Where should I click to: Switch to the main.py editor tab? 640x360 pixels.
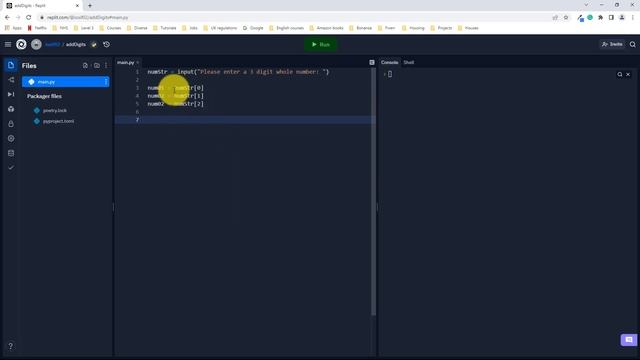pos(125,62)
